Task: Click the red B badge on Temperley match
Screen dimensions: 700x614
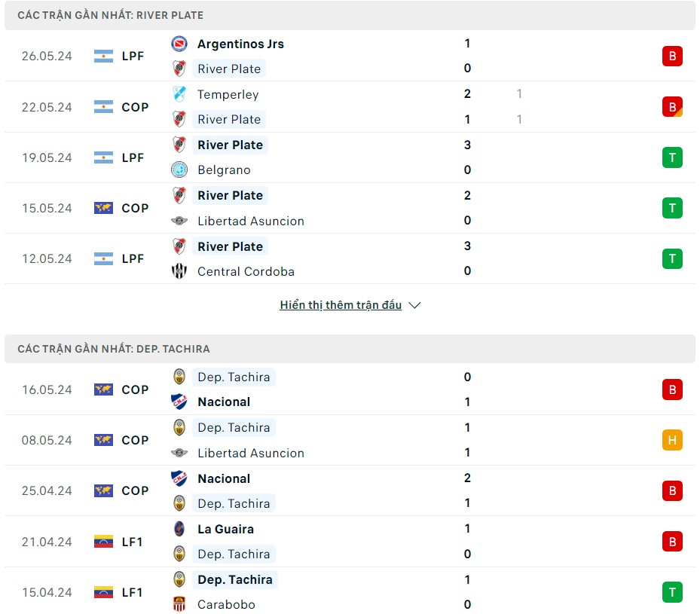Action: pyautogui.click(x=671, y=107)
